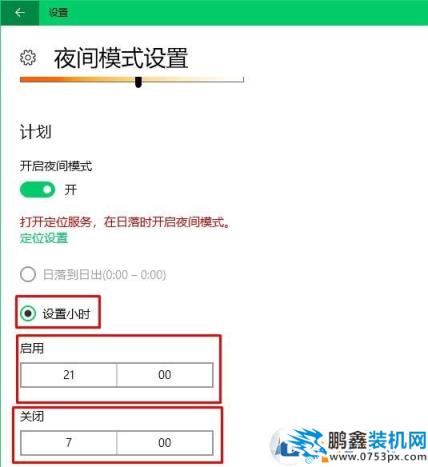Click the 设置 title in the green bar

coord(58,13)
